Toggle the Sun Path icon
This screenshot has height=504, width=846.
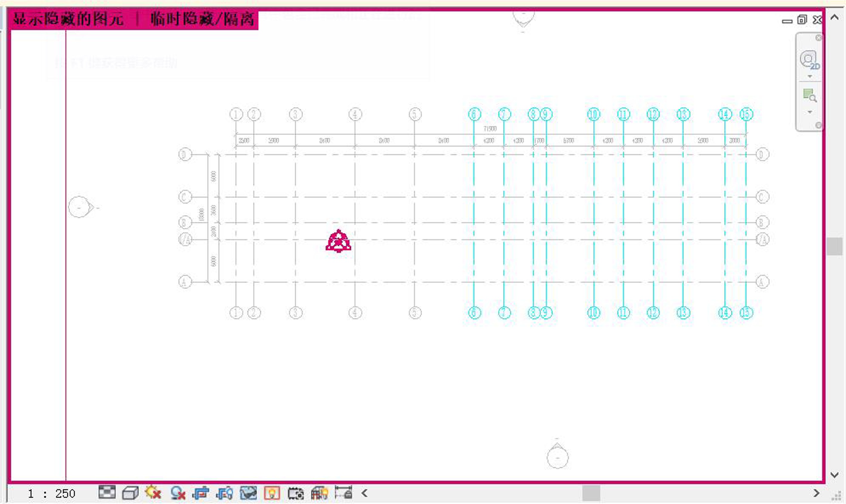point(152,492)
